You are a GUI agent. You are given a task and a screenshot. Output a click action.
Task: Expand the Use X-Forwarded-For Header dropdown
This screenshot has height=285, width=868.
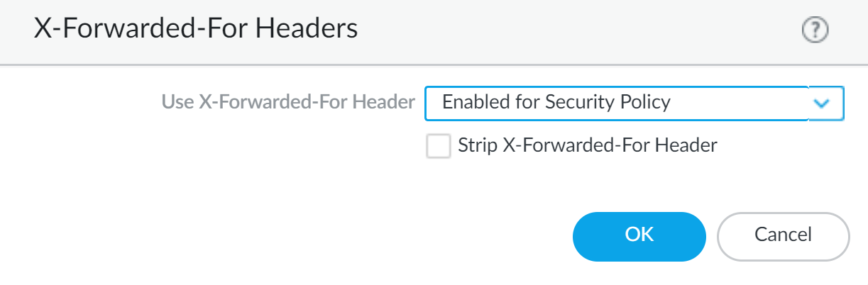(822, 104)
